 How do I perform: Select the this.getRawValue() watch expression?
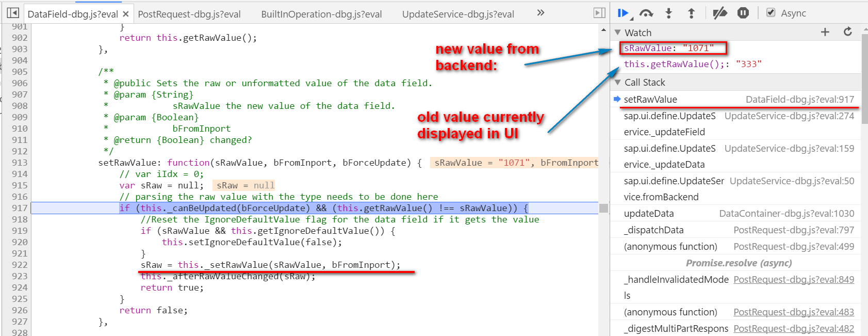click(x=693, y=64)
